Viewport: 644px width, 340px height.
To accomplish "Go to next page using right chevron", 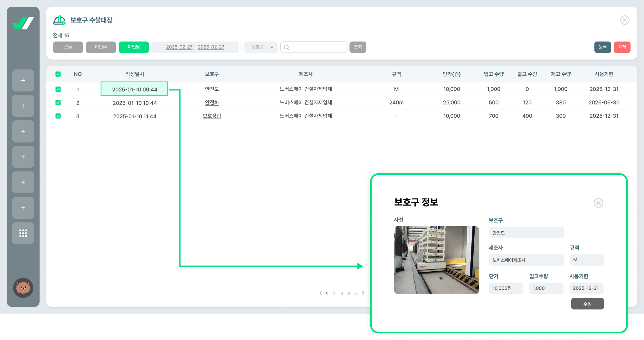I will pyautogui.click(x=363, y=293).
